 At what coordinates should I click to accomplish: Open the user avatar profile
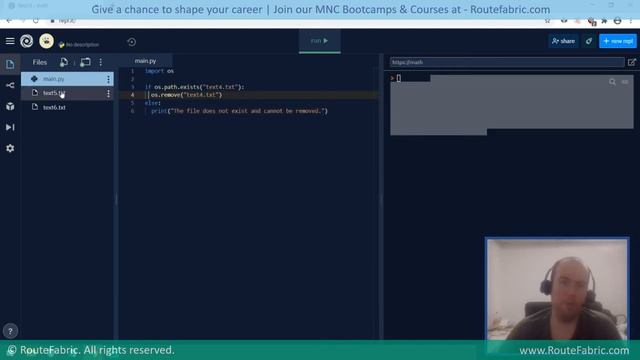coord(47,41)
